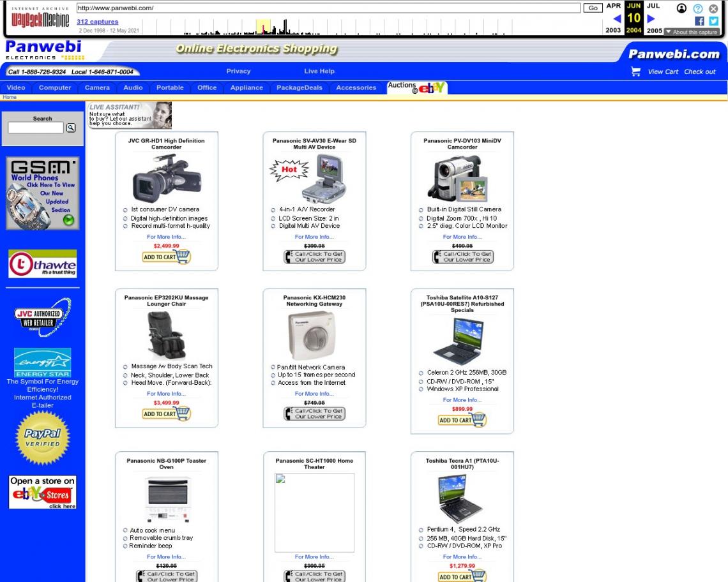Add Panasonic Massage Lounger Chair to cart
The width and height of the screenshot is (728, 582).
166,414
